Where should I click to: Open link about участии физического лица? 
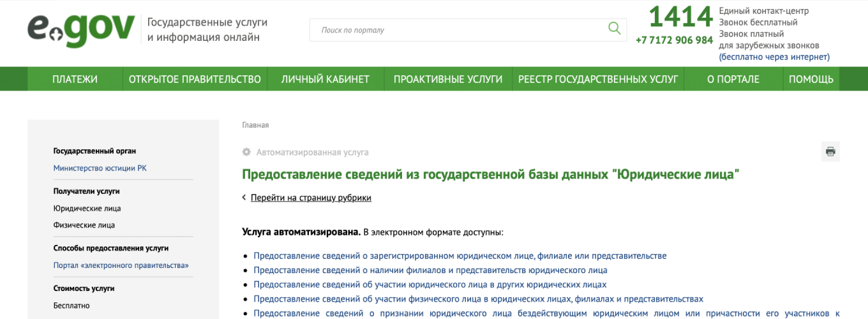[479, 299]
